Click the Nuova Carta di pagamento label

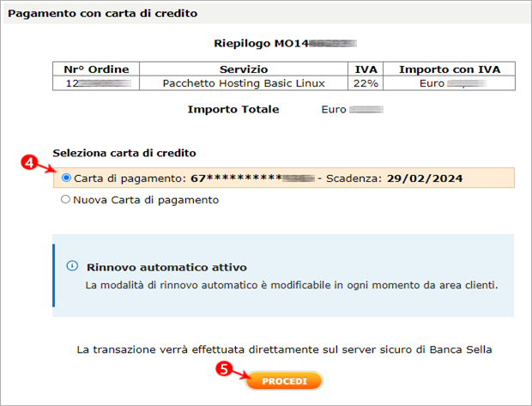click(146, 200)
